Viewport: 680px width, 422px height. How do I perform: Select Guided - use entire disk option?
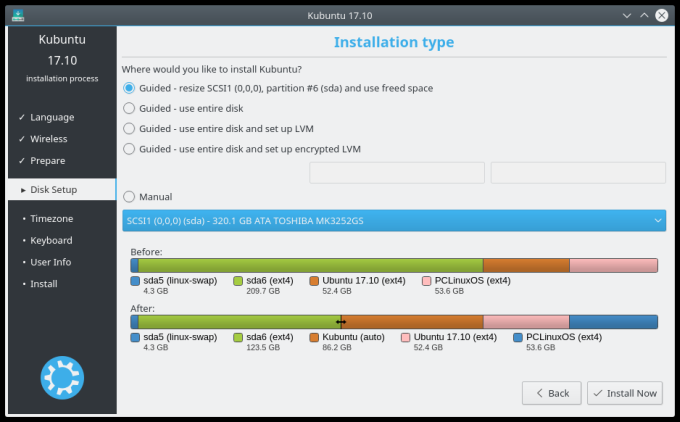[x=129, y=108]
